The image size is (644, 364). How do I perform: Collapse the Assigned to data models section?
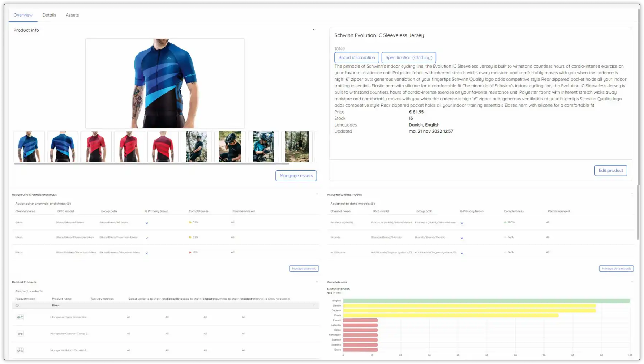tap(632, 194)
